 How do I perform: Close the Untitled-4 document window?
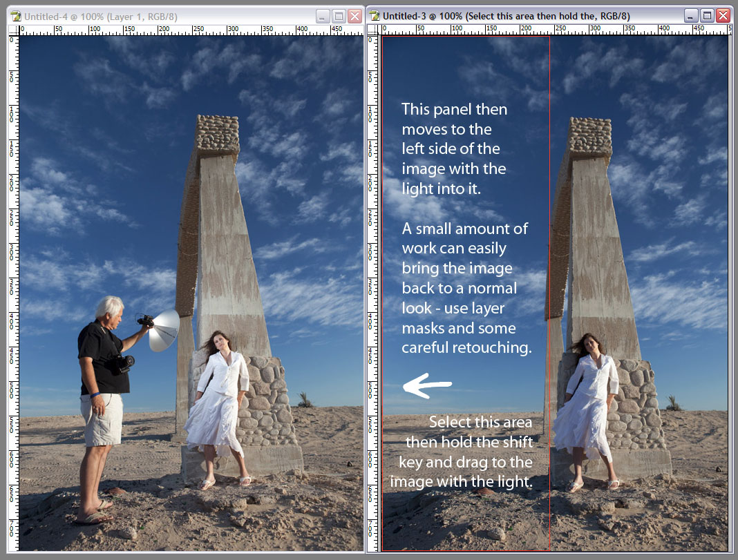(x=354, y=17)
